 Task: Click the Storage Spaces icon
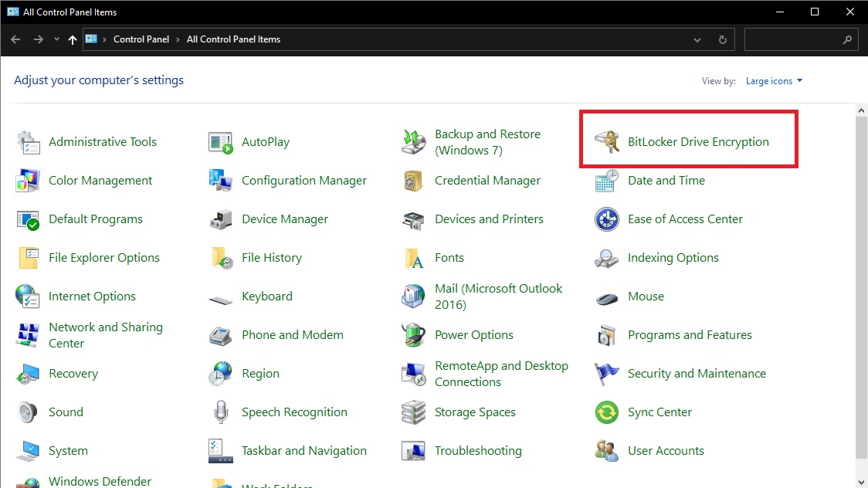(413, 413)
